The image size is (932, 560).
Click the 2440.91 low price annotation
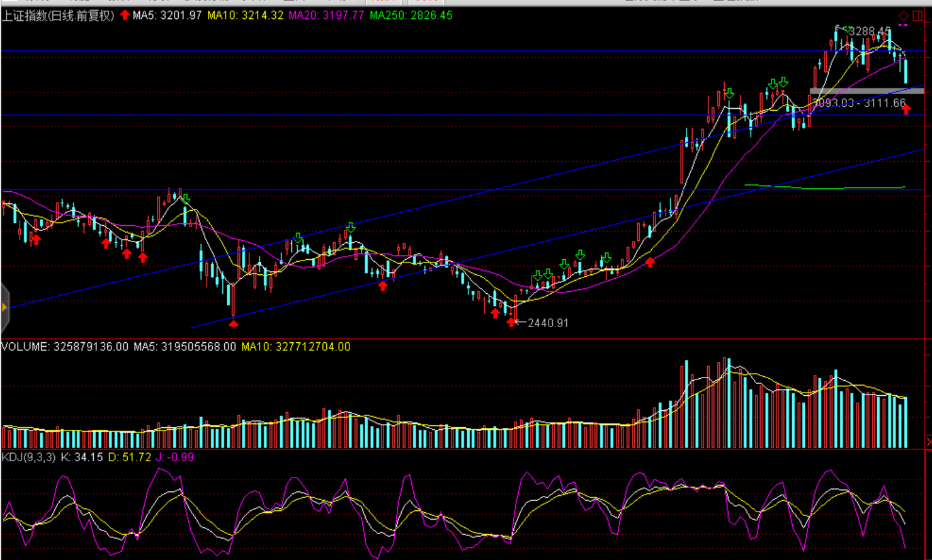[548, 323]
